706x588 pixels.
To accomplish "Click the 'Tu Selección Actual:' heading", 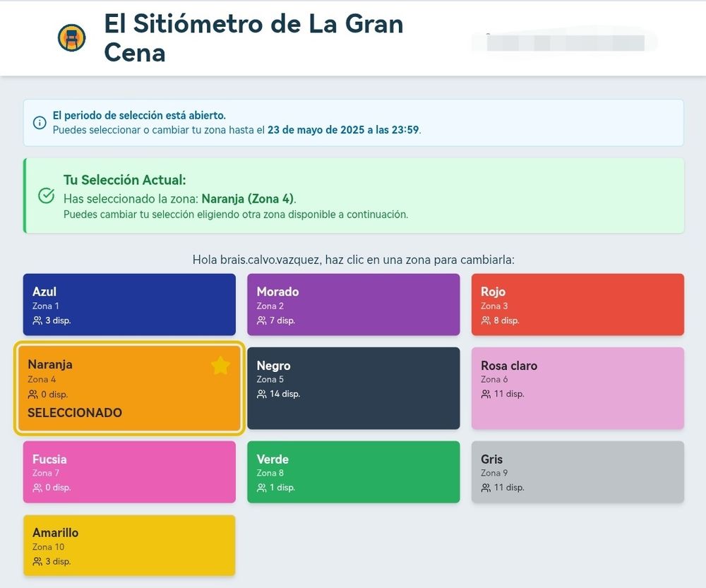I will point(125,180).
